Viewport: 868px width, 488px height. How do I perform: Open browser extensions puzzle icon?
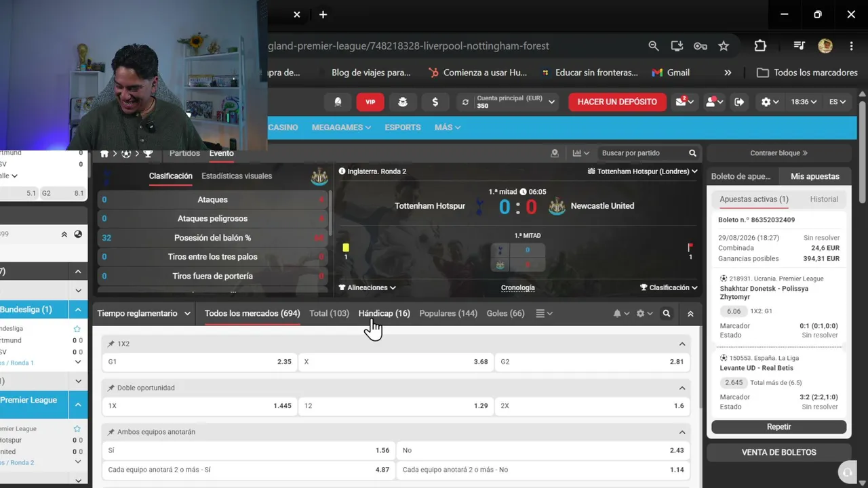coord(760,46)
